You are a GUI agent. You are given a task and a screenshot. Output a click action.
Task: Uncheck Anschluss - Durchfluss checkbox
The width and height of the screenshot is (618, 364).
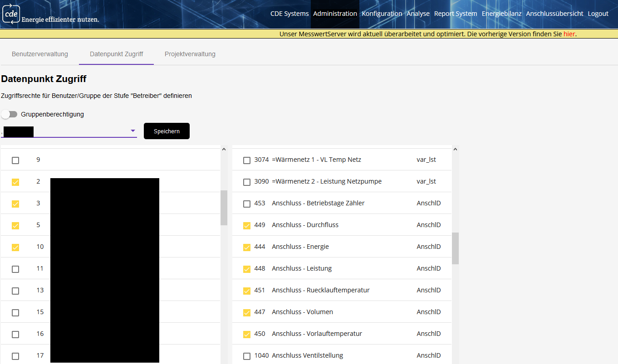point(247,225)
